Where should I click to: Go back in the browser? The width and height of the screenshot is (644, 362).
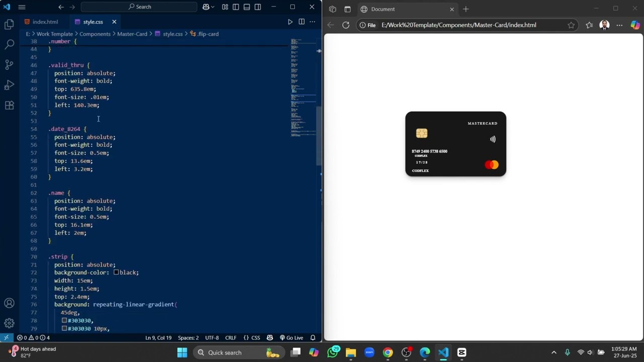click(331, 25)
